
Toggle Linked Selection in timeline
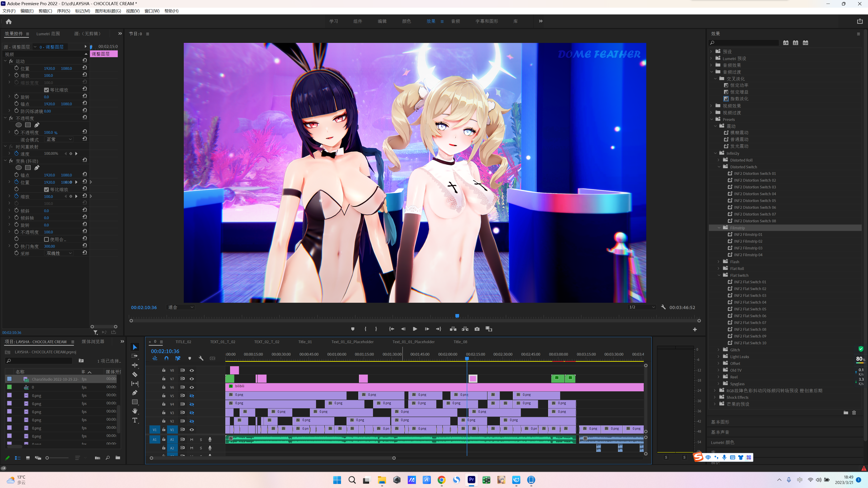(x=178, y=358)
